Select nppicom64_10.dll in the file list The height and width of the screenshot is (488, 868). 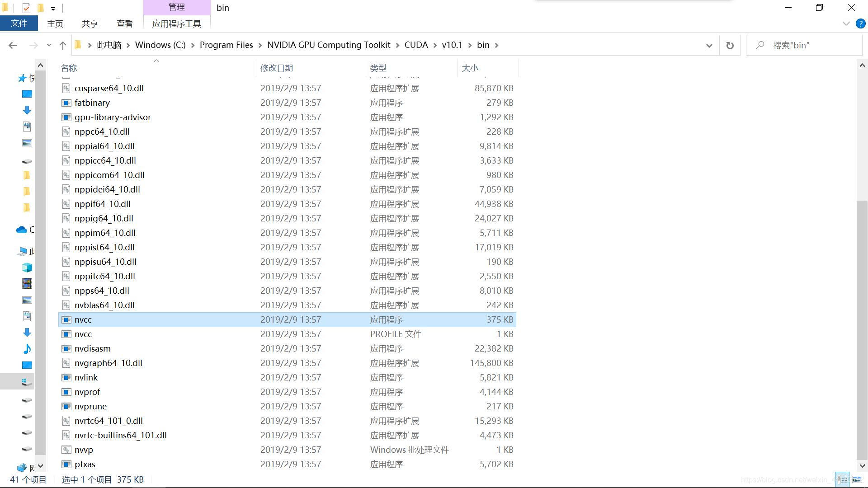point(109,175)
